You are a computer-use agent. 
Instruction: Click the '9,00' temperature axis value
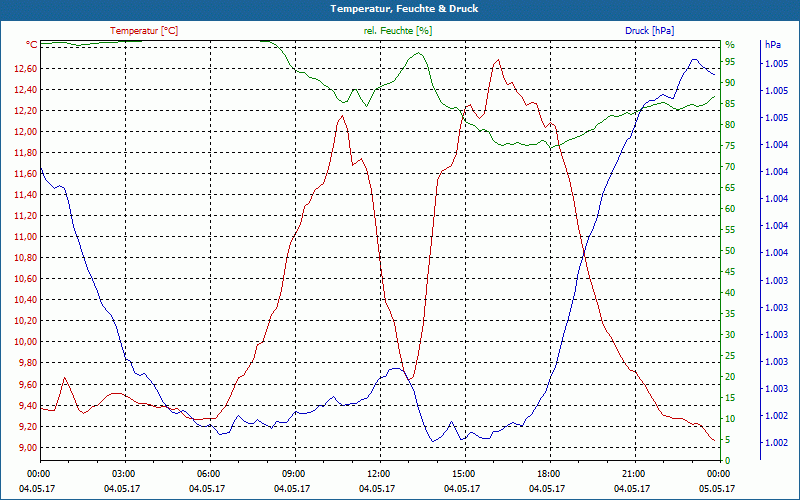[x=27, y=447]
